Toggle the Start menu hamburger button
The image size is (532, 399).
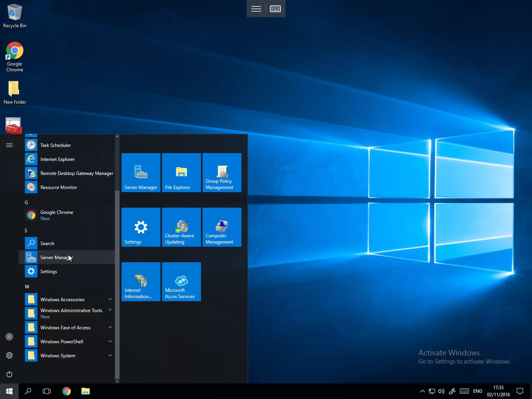pos(9,145)
